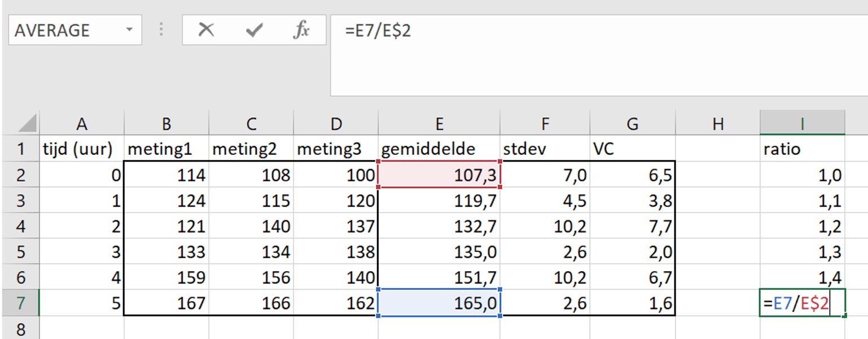Select column I header
Image resolution: width=868 pixels, height=339 pixels.
802,124
